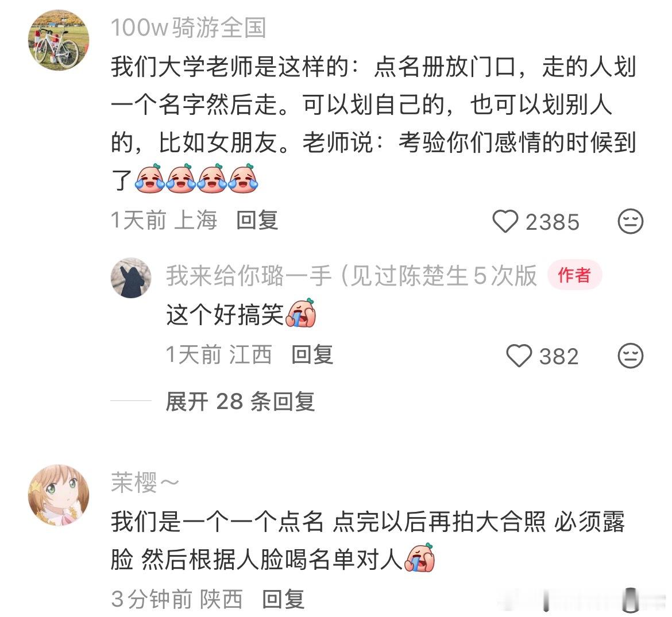Open emoji reaction on the 2385-likes comment

pyautogui.click(x=630, y=221)
